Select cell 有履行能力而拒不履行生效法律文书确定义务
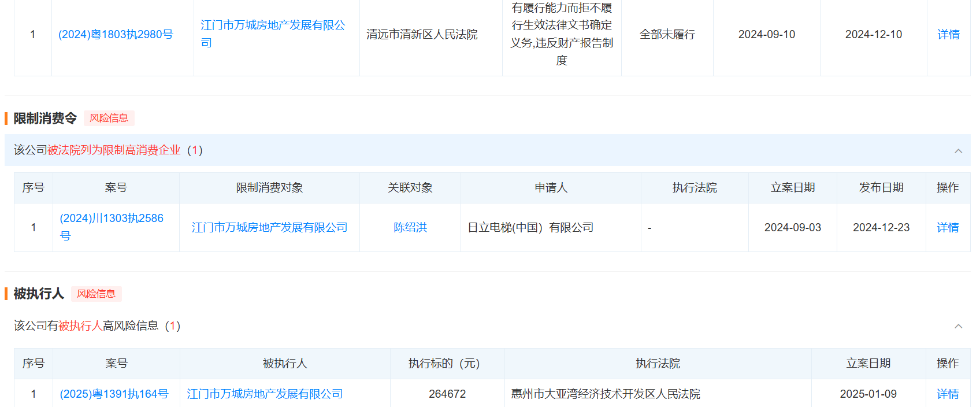Viewport: 980px width, 407px height. (562, 34)
